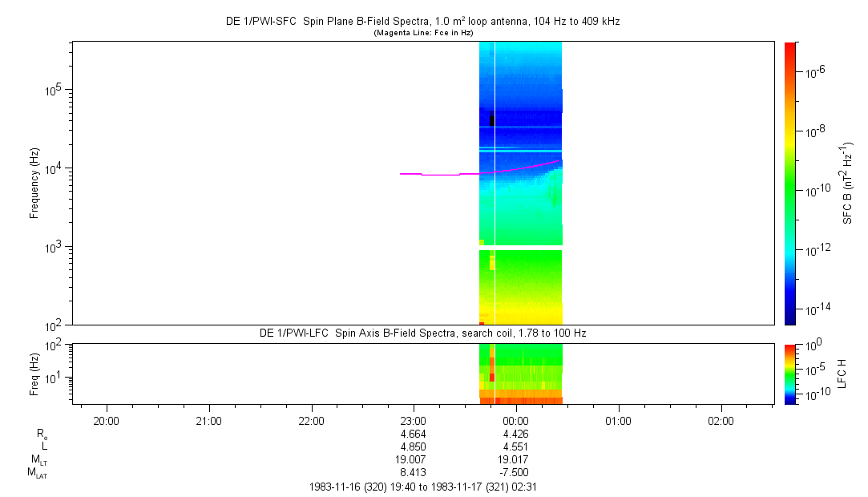The height and width of the screenshot is (497, 868).
Task: Click the black patch in the SFC spectrogram
Action: point(492,118)
